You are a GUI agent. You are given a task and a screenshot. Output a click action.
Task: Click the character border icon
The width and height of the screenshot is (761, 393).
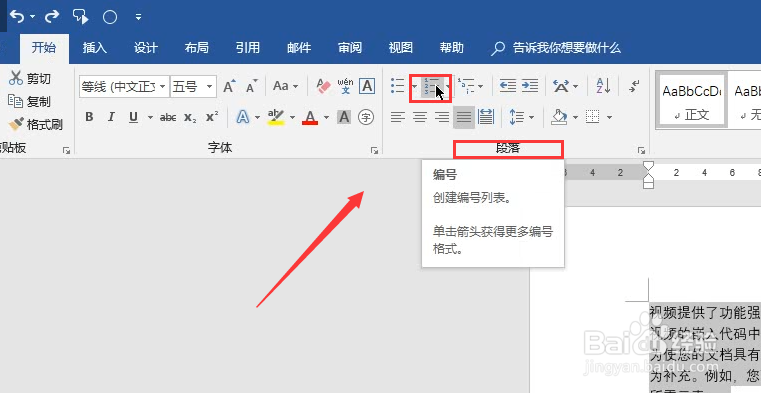tap(367, 86)
